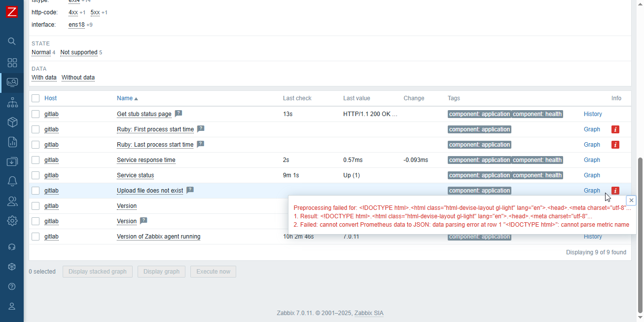Filter by http-code 5xx
Image resolution: width=644 pixels, height=322 pixels.
coord(95,12)
